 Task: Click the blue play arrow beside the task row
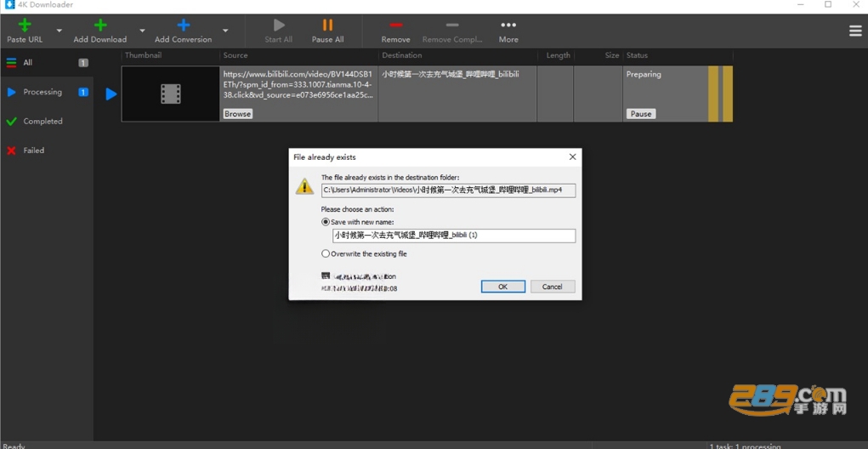click(x=111, y=94)
